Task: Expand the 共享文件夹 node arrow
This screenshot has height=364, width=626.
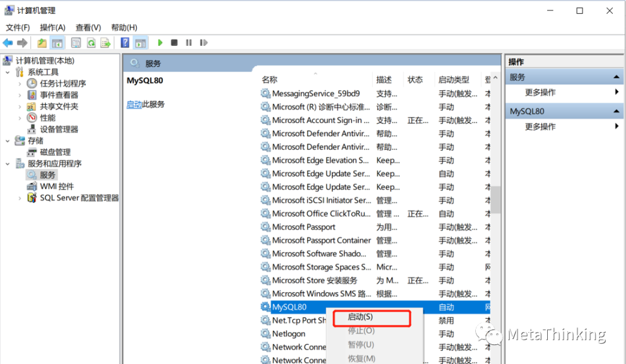Action: (x=20, y=107)
